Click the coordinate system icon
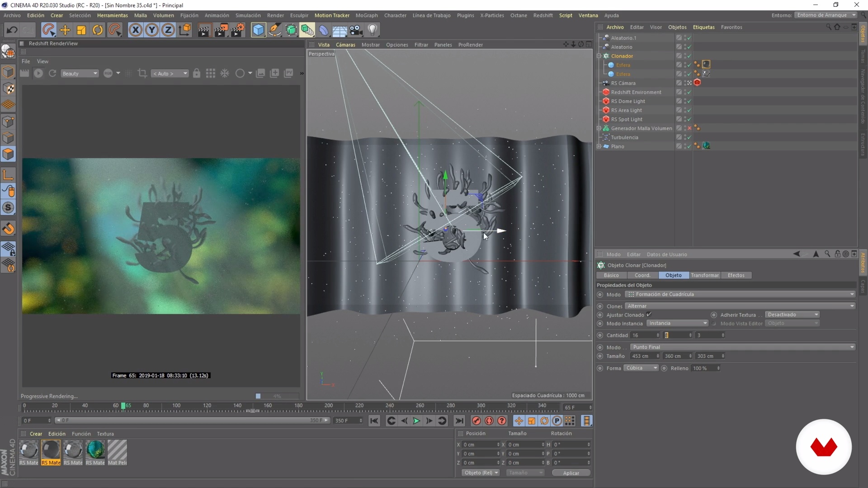Image resolution: width=868 pixels, height=488 pixels. click(x=185, y=30)
